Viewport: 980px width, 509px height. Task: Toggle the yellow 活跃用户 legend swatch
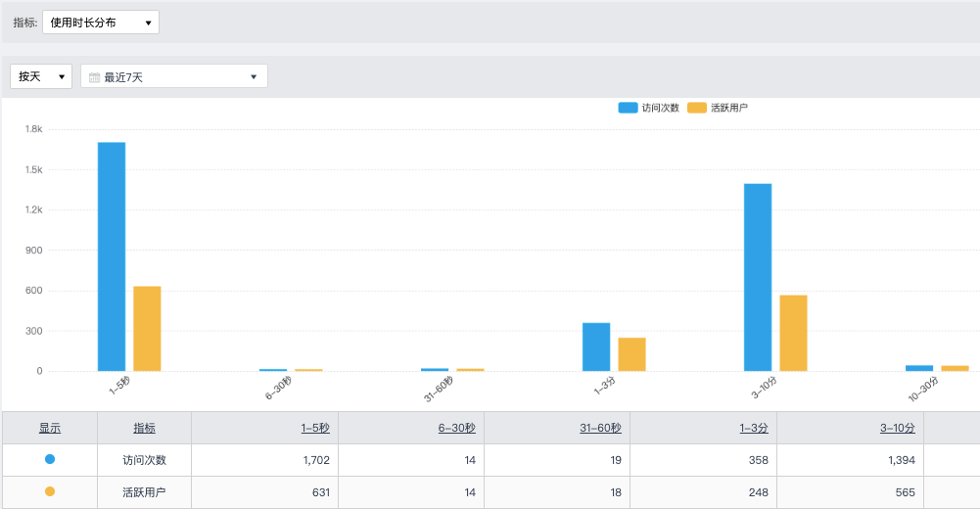tap(696, 108)
